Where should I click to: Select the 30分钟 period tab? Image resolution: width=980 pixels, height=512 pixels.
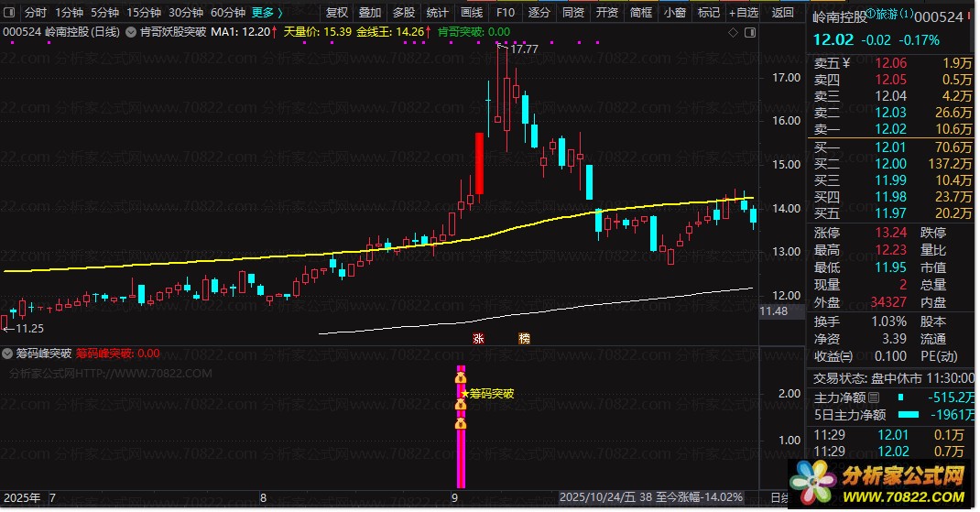[186, 13]
